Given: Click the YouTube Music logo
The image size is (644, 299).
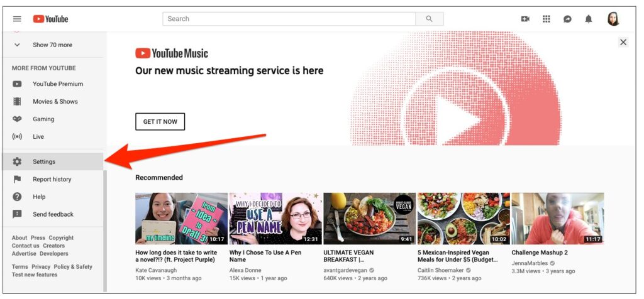Looking at the screenshot, I should [172, 53].
